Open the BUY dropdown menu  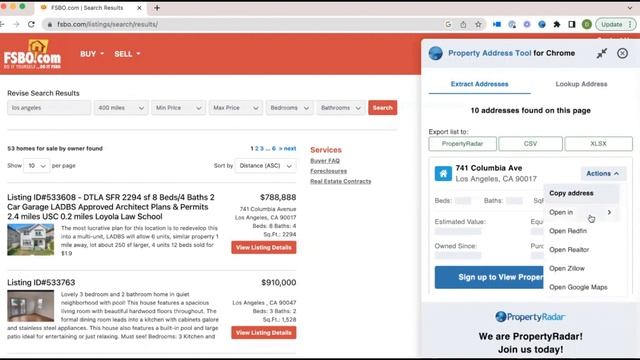point(92,54)
